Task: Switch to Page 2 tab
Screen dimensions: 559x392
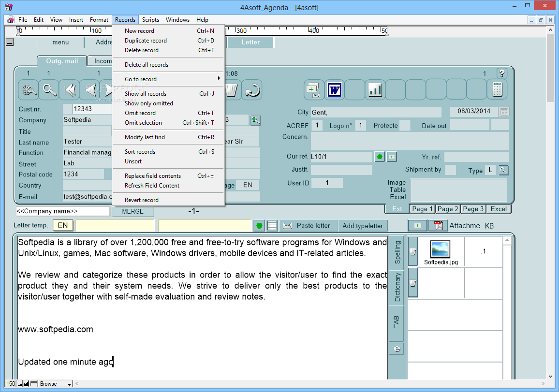Action: pos(448,209)
